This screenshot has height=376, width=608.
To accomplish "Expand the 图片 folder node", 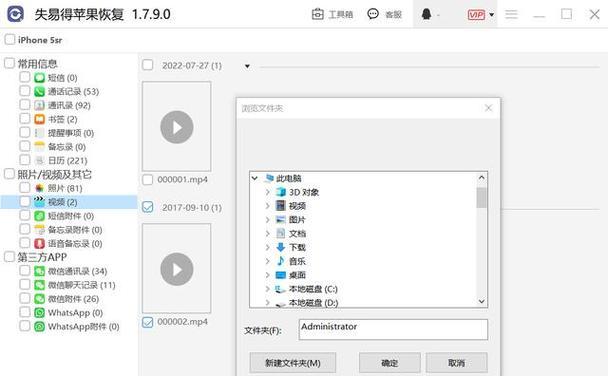I will (x=267, y=219).
